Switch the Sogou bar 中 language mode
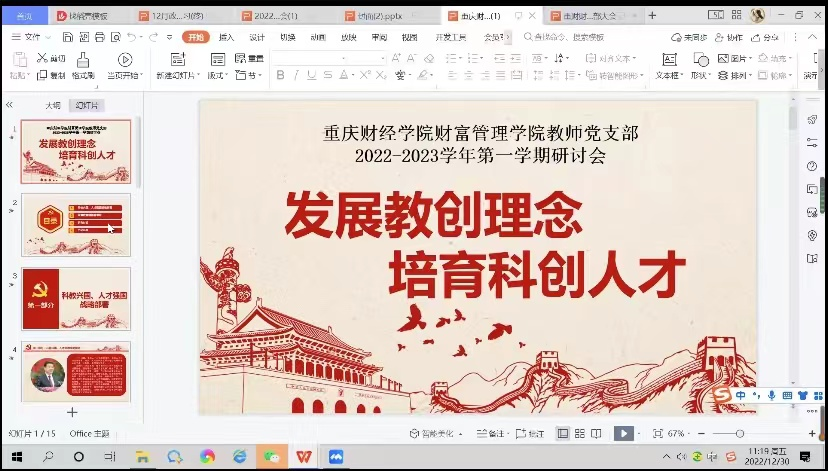 [x=741, y=395]
